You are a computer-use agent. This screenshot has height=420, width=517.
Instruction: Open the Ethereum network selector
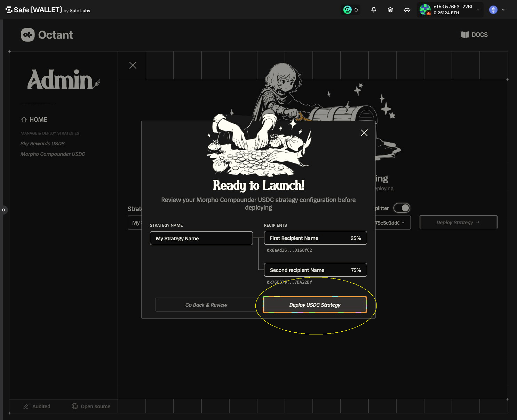497,10
